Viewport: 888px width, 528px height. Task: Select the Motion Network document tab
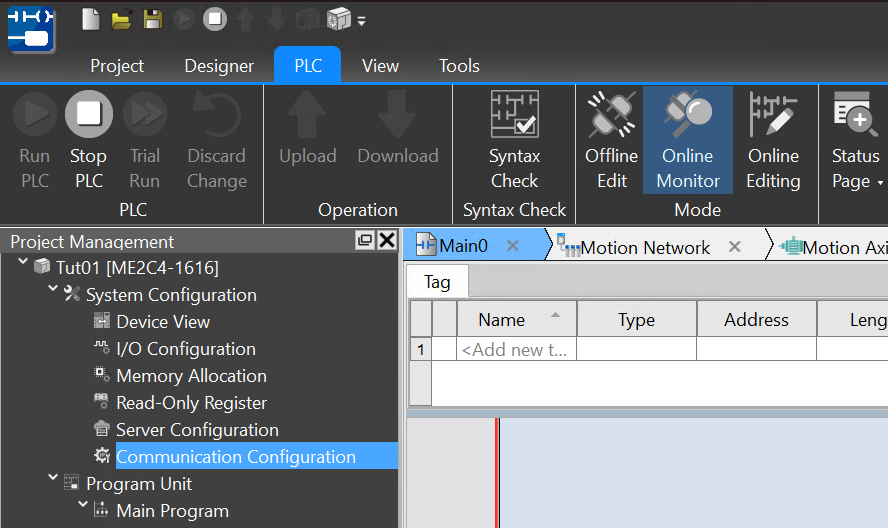645,247
